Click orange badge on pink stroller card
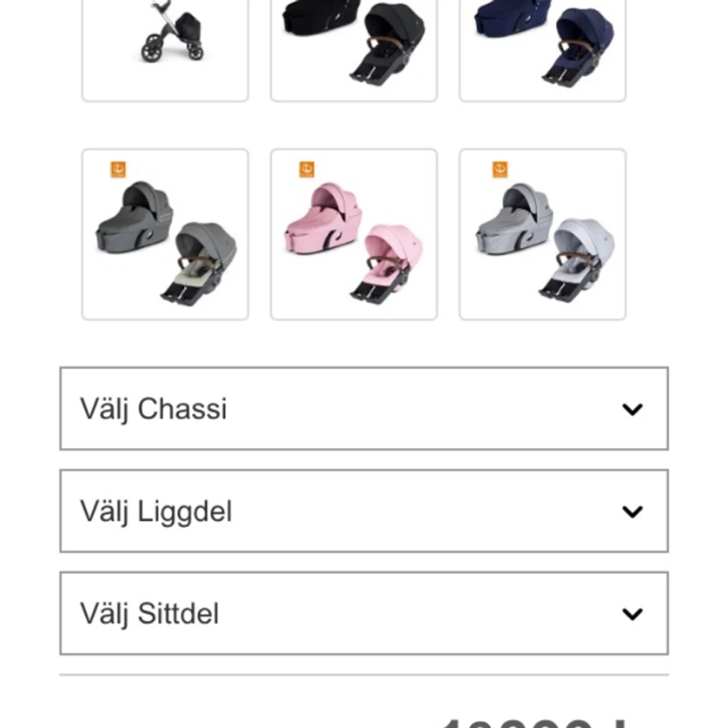Viewport: 728px width, 728px height. click(x=307, y=170)
